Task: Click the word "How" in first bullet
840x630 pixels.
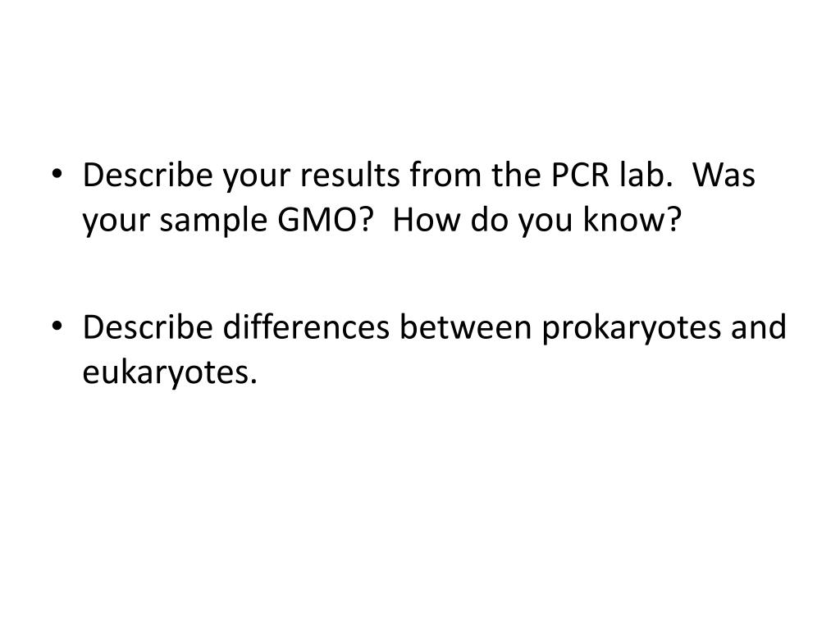Action: click(x=426, y=220)
